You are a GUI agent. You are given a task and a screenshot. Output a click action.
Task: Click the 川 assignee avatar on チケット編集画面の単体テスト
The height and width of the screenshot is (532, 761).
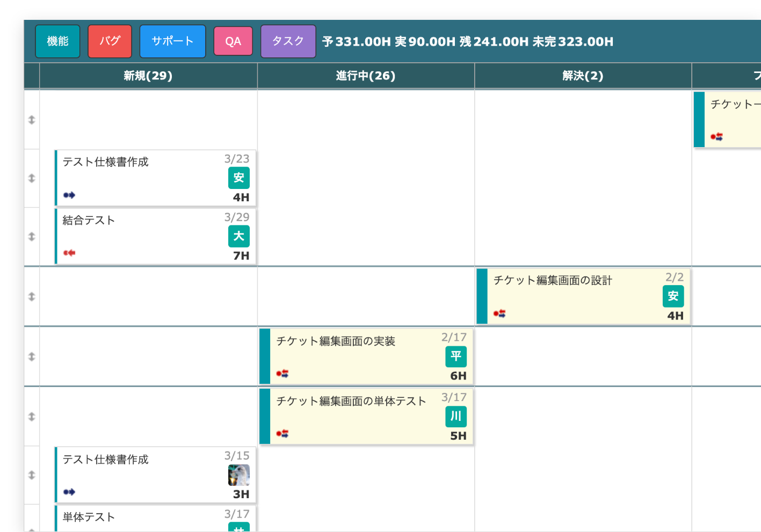coord(456,417)
